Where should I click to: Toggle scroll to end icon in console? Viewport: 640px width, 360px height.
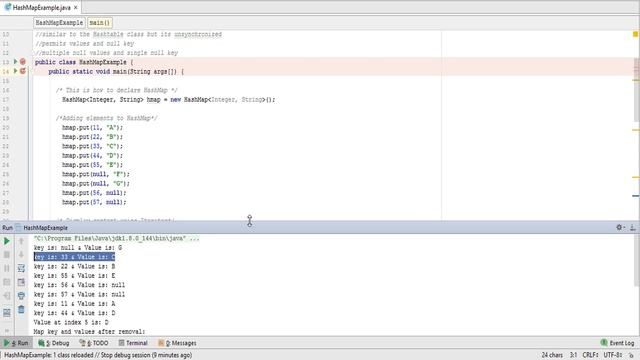pos(21,282)
